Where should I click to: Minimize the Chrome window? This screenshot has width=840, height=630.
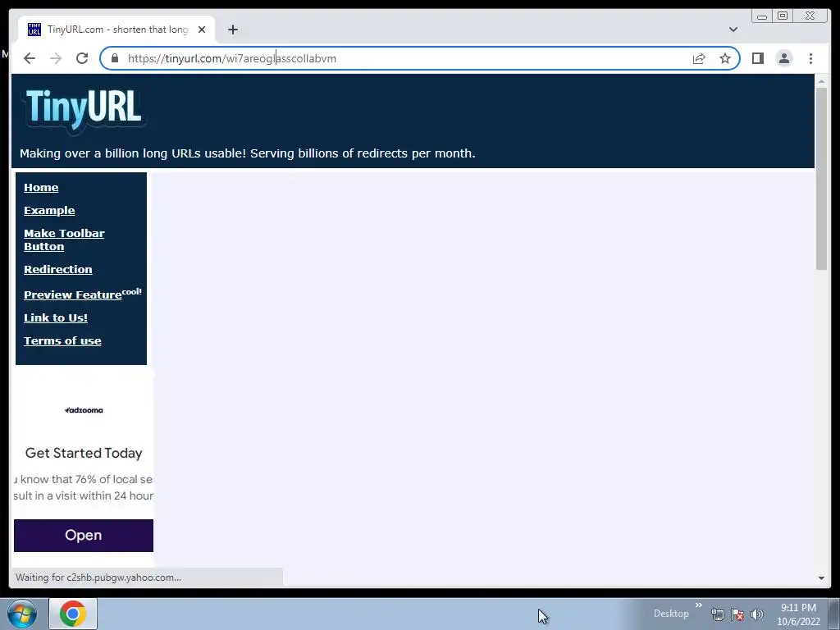pyautogui.click(x=762, y=16)
